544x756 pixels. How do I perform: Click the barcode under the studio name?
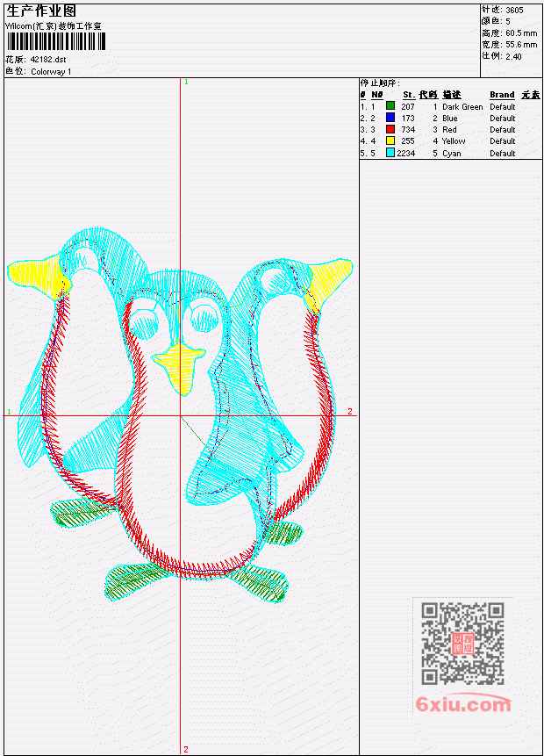(56, 42)
